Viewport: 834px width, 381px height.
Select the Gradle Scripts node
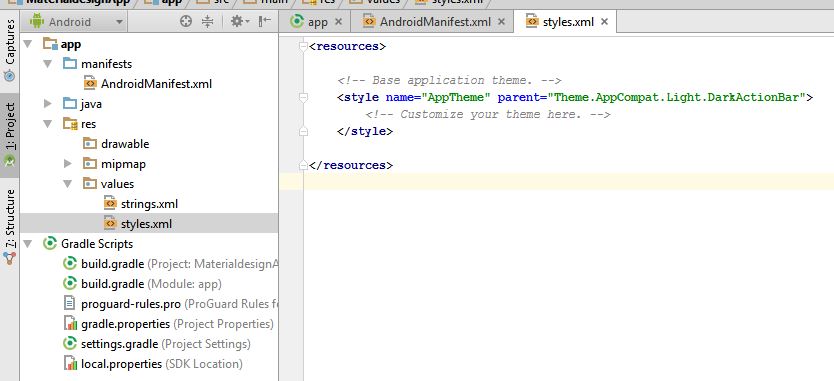click(x=97, y=244)
